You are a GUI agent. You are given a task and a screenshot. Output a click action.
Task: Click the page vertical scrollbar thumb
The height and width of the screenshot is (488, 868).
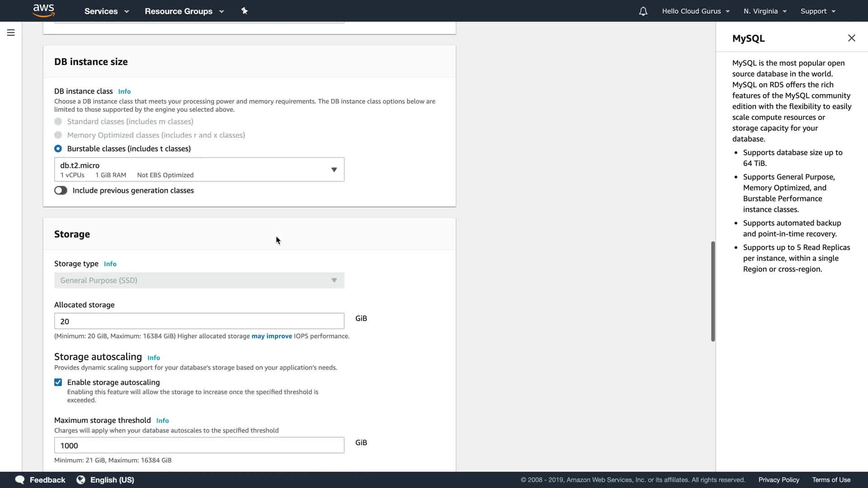coord(713,291)
